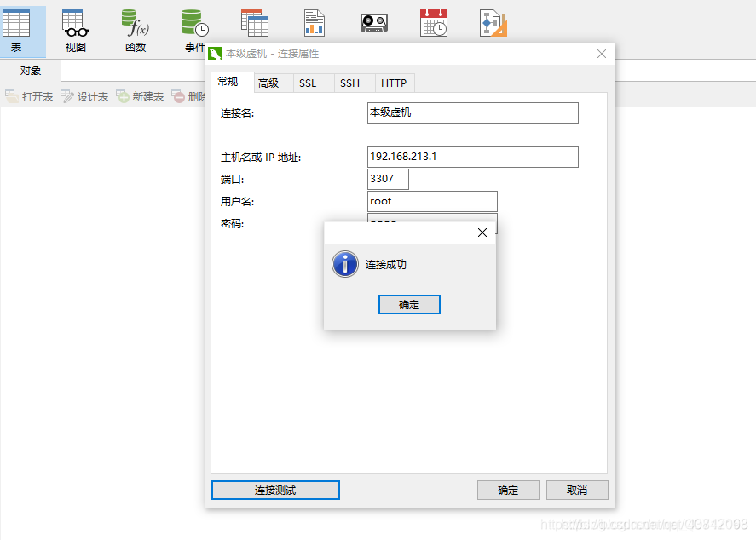Click the Open Table (打开表) button
The width and height of the screenshot is (756, 540).
[x=29, y=97]
